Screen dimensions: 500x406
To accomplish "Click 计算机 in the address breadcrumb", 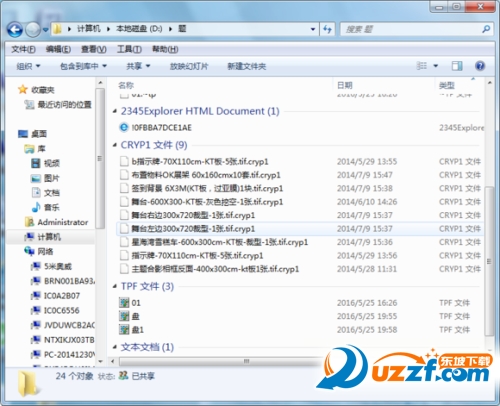I will click(x=89, y=29).
